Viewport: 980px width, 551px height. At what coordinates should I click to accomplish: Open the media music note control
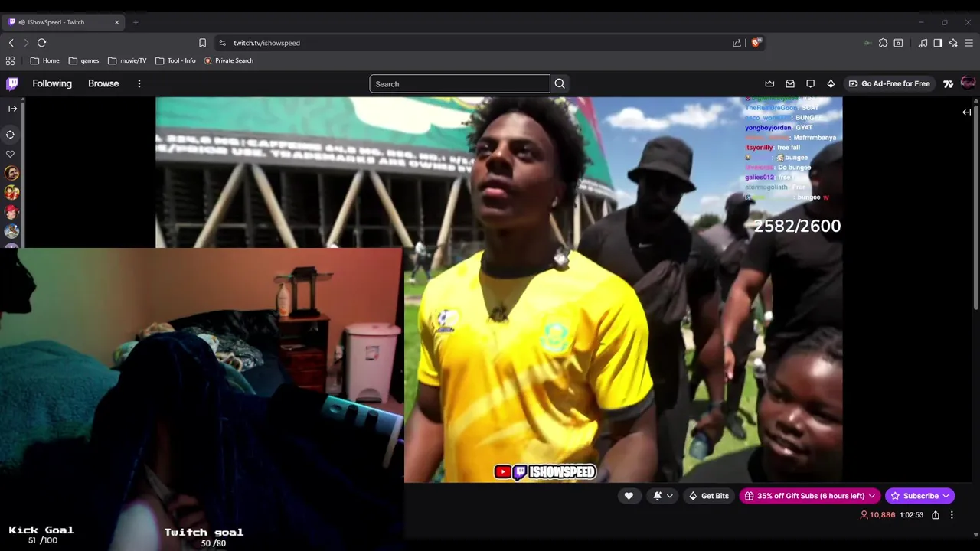(923, 43)
